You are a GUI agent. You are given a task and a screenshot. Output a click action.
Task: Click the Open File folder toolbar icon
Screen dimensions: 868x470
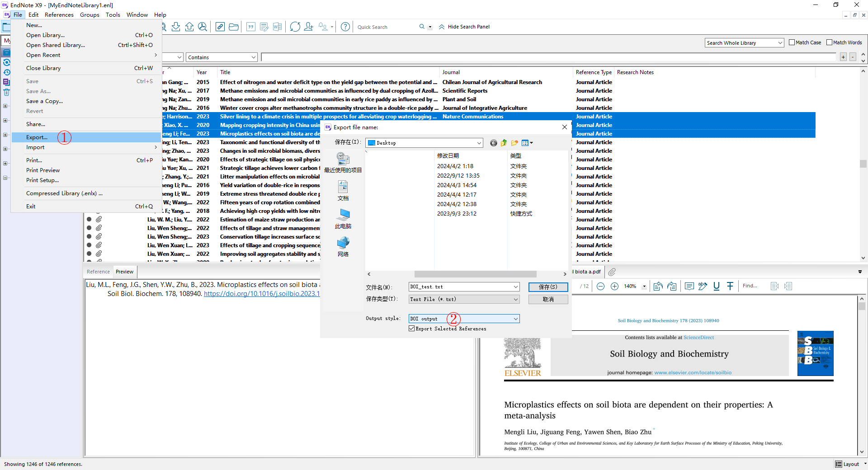tap(234, 27)
